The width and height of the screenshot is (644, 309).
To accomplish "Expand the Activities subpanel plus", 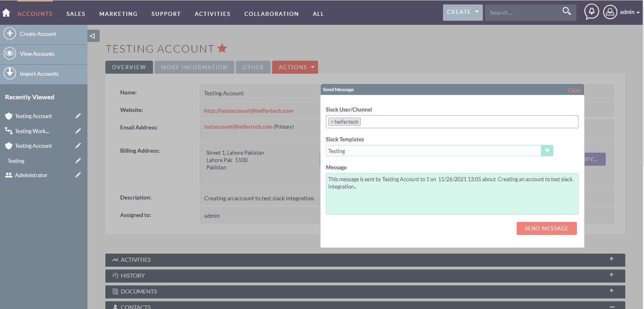I will [x=611, y=259].
